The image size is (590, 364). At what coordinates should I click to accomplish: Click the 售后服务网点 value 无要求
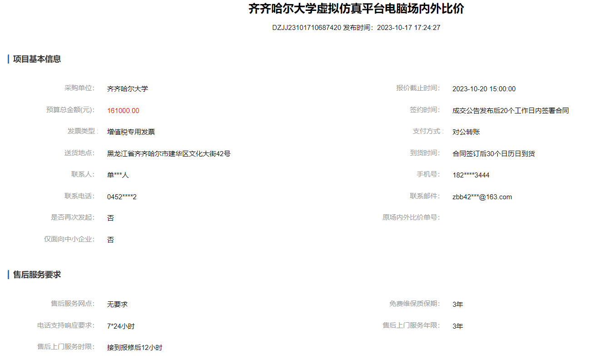117,305
